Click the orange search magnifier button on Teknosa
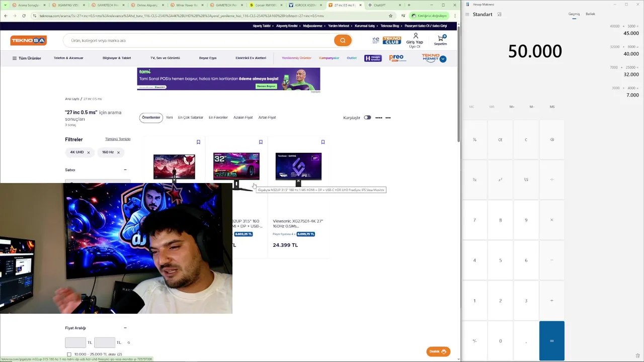This screenshot has height=362, width=644. click(x=343, y=40)
